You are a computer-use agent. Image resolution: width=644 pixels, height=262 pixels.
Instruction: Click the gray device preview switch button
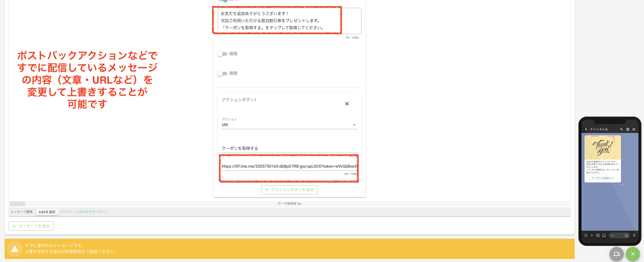(x=616, y=254)
